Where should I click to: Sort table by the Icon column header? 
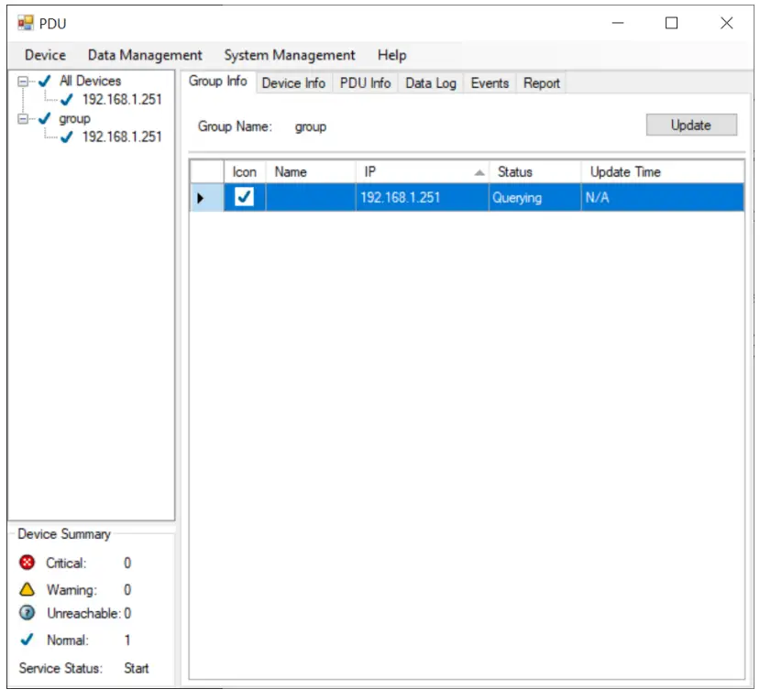tap(244, 172)
